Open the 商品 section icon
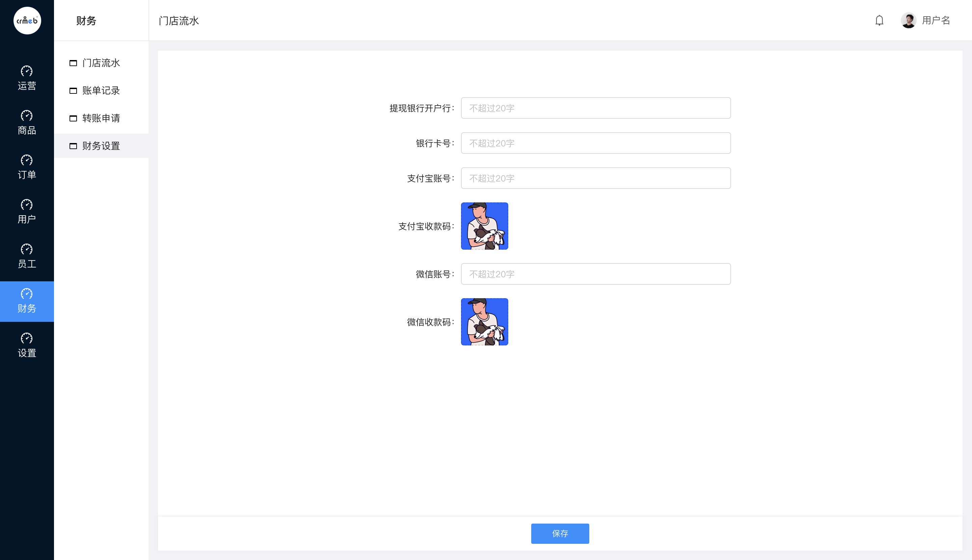The width and height of the screenshot is (972, 560). [x=27, y=116]
